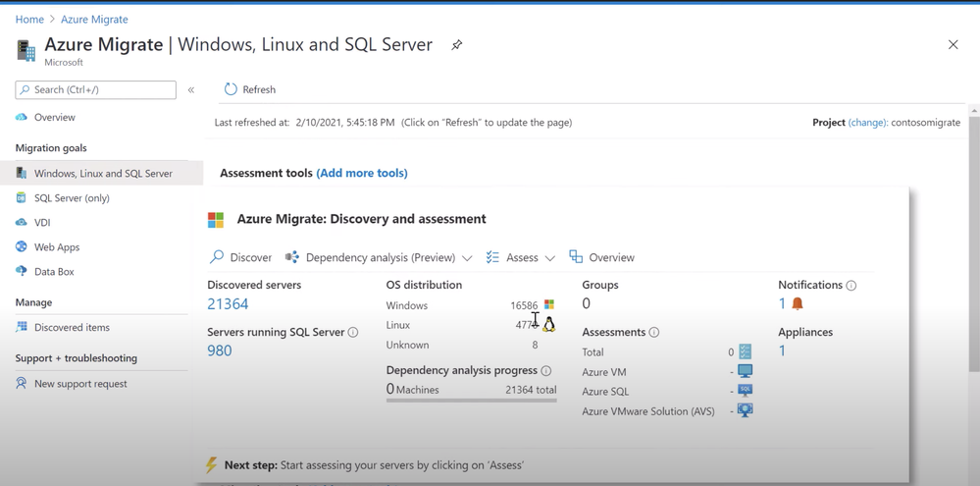Click the Unknown OS count 8
The height and width of the screenshot is (486, 980).
tap(535, 345)
